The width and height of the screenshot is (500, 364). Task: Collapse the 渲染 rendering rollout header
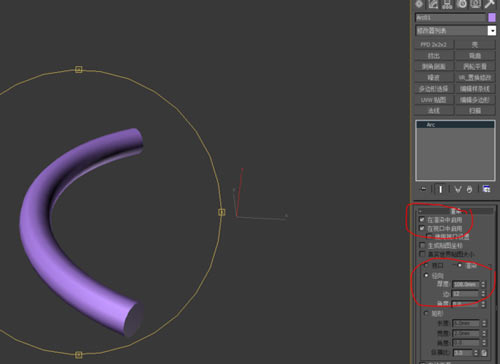coord(455,211)
